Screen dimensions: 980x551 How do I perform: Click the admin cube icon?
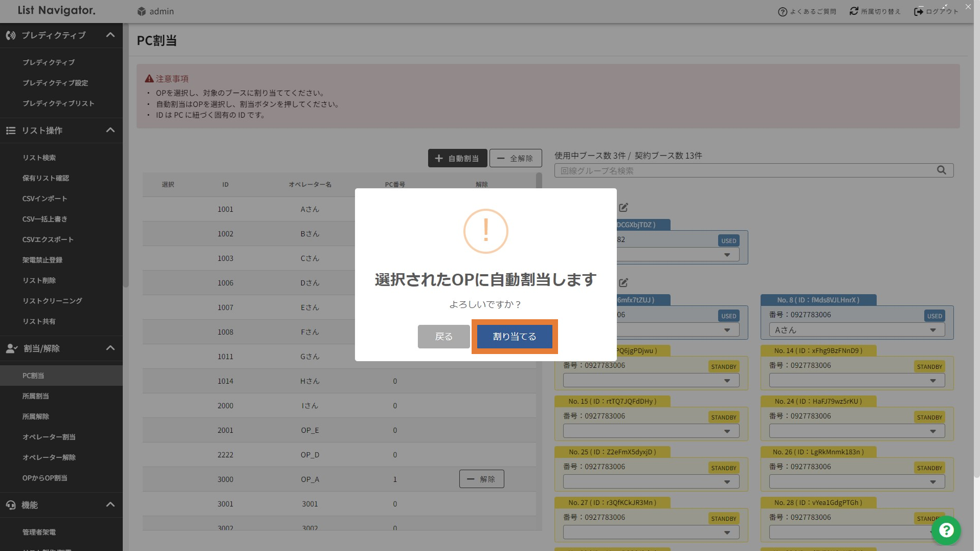coord(142,11)
